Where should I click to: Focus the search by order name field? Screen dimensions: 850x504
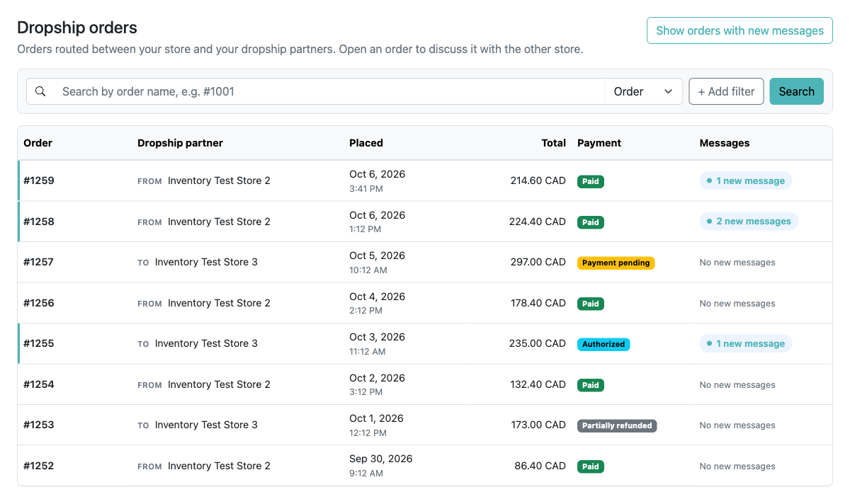point(329,91)
